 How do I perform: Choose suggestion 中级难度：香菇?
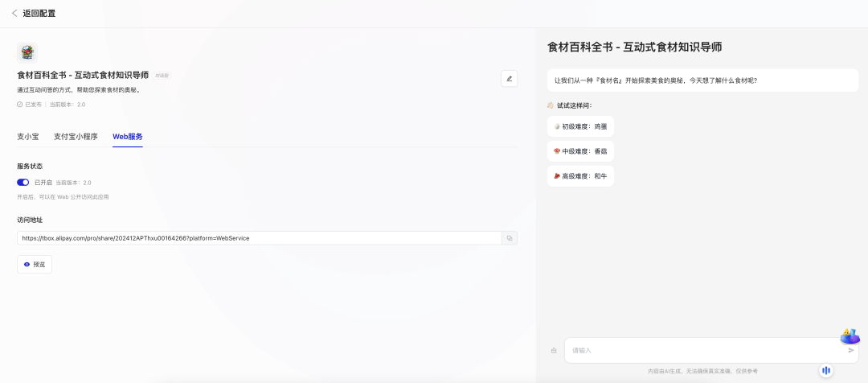click(580, 151)
